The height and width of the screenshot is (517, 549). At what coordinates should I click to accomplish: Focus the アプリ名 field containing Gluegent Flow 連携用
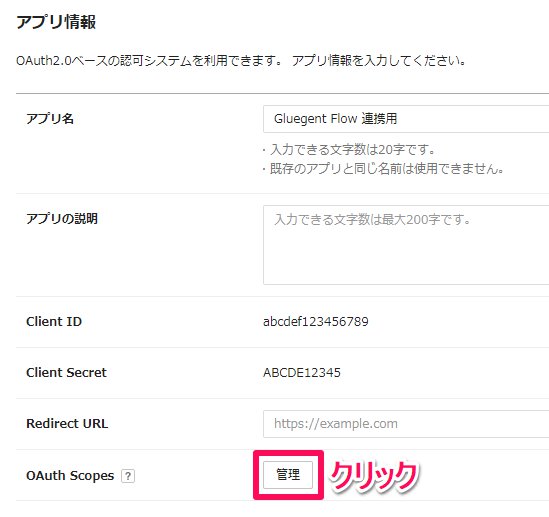(406, 119)
